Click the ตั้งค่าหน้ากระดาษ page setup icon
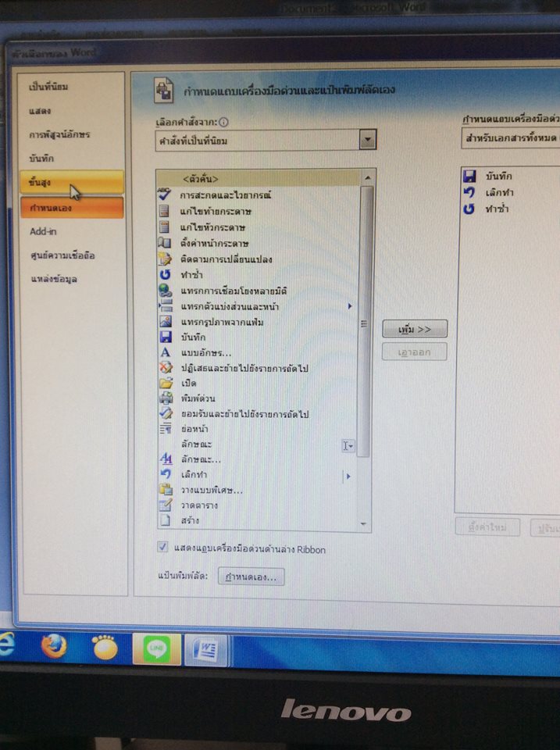Screen dimensions: 560x750 click(x=165, y=243)
